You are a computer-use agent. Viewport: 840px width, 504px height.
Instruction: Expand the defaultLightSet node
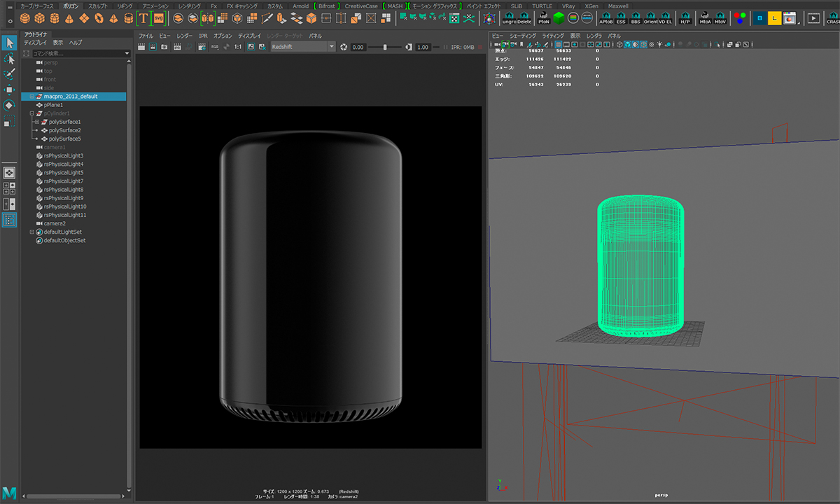[x=31, y=232]
